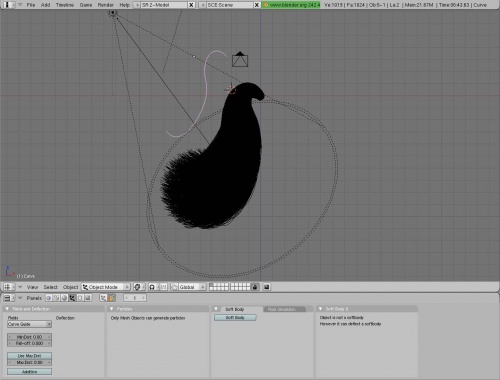Viewport: 500px width, 380px height.
Task: Enable the Soft Body button
Action: [235, 318]
